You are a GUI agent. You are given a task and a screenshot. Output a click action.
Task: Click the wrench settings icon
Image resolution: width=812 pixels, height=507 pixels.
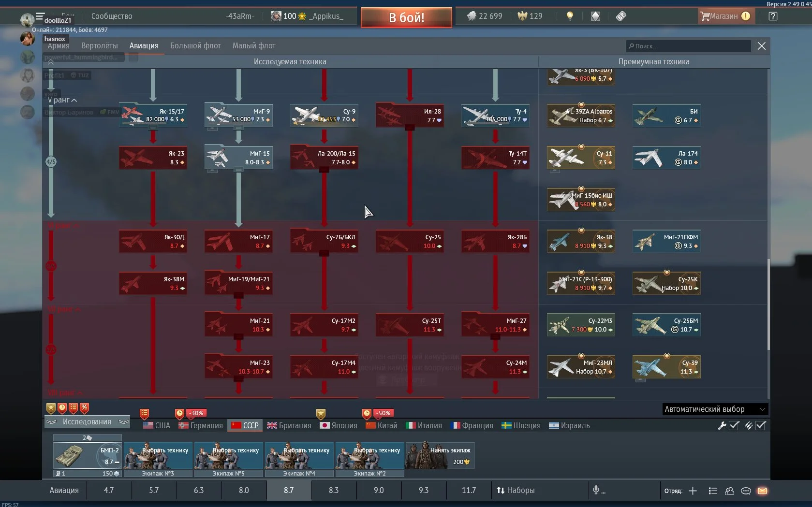pyautogui.click(x=722, y=425)
